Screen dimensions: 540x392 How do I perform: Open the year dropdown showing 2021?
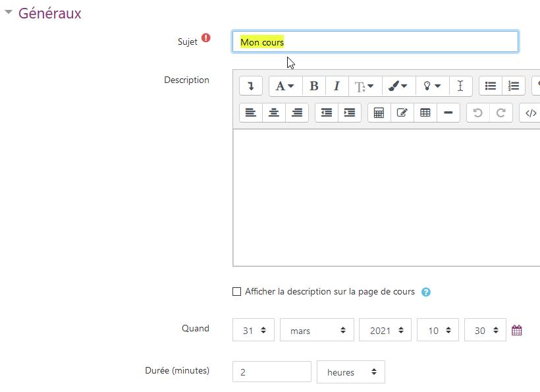coord(385,331)
